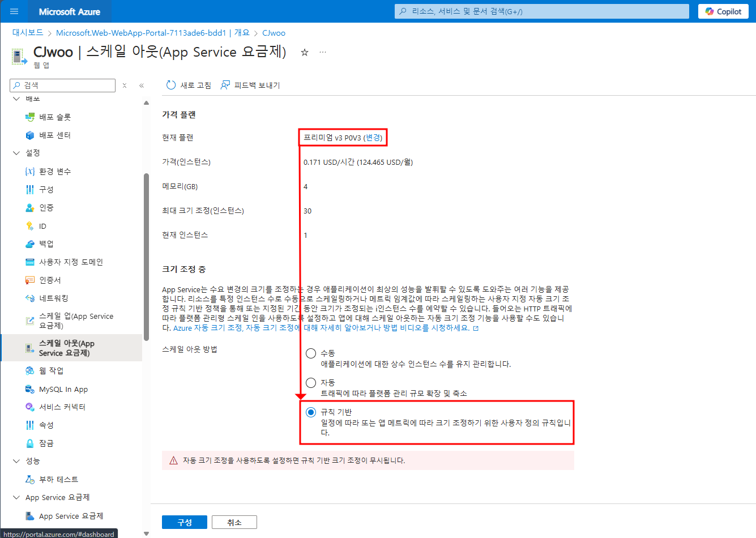The image size is (756, 538).
Task: Focus the top resource search box
Action: point(542,11)
